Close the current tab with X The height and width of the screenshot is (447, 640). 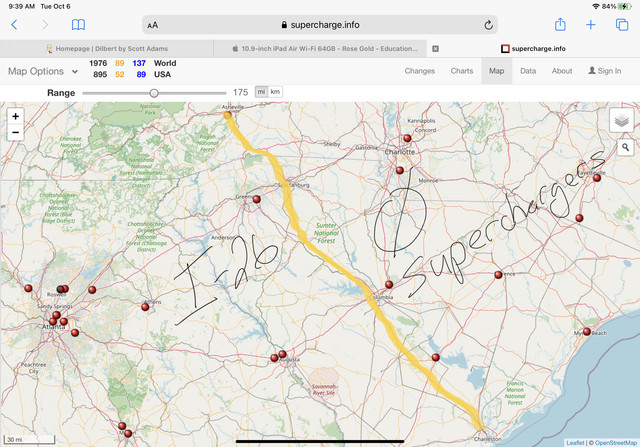click(x=436, y=49)
